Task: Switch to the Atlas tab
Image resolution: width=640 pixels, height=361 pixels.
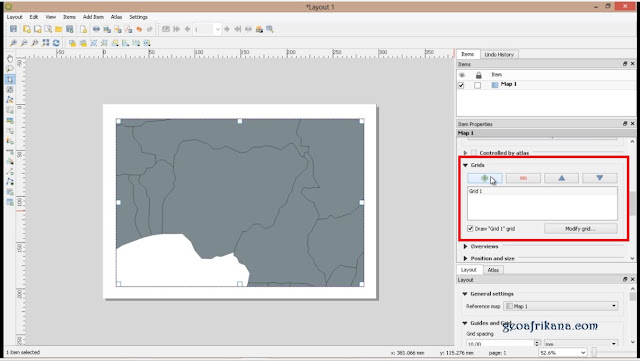Action: pyautogui.click(x=493, y=270)
